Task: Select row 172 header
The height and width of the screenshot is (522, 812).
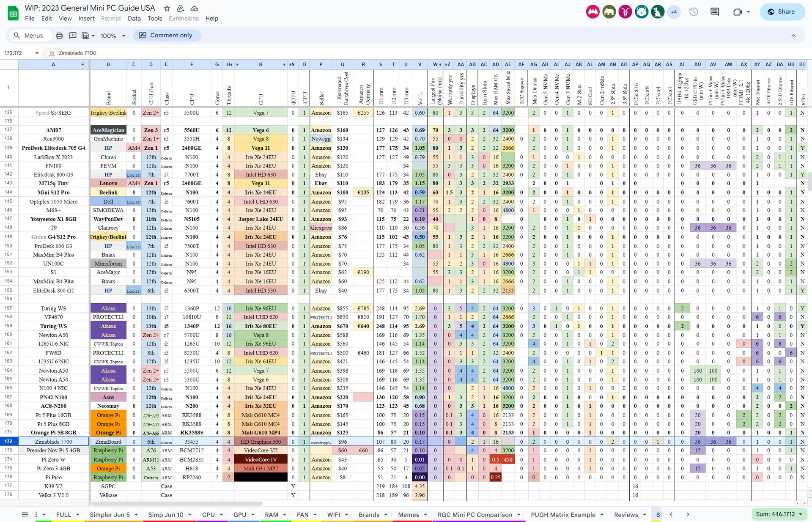Action: coord(8,441)
